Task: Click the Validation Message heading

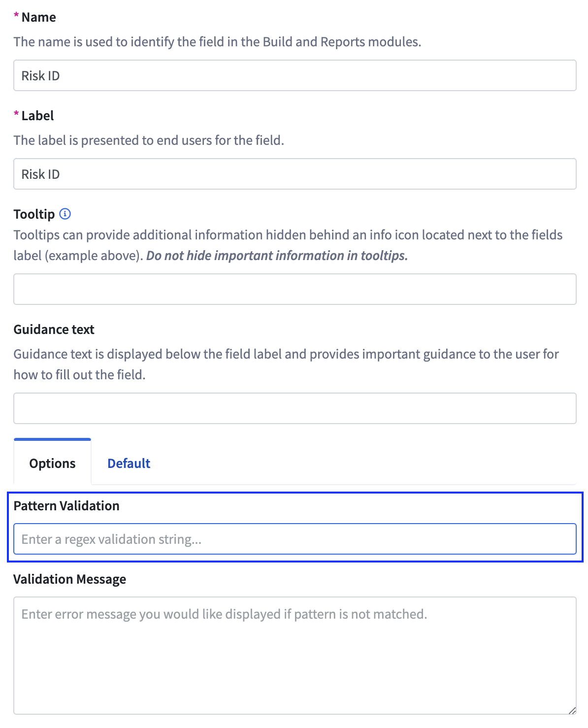Action: tap(69, 579)
